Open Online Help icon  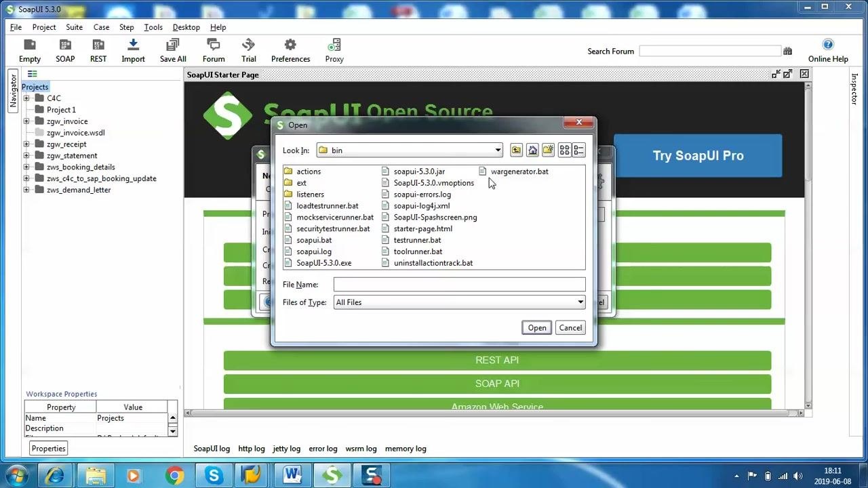[828, 51]
